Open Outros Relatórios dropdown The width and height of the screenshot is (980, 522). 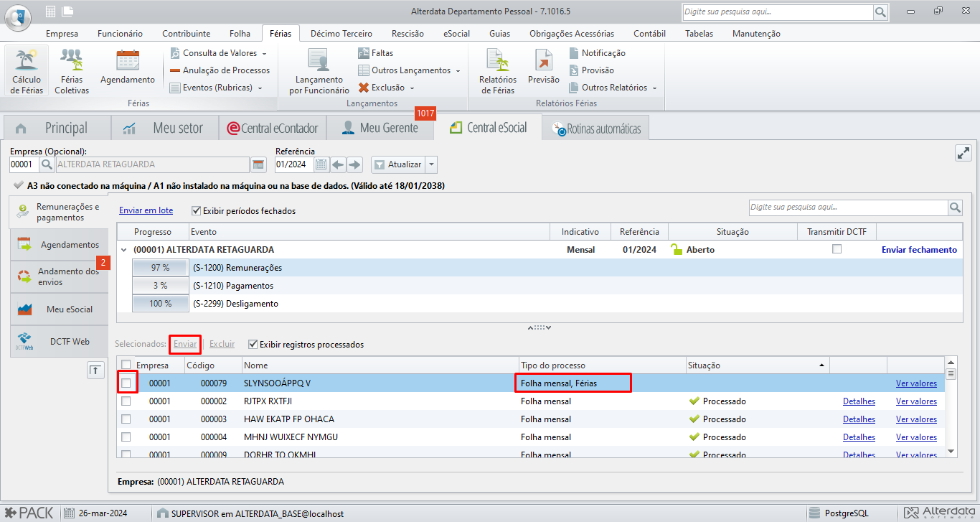coord(613,88)
